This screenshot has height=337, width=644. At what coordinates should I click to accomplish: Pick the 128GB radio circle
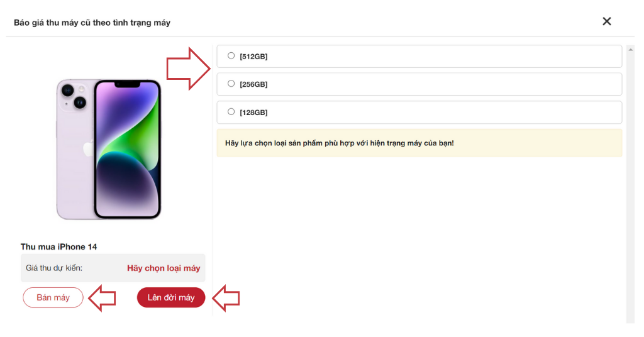[231, 112]
